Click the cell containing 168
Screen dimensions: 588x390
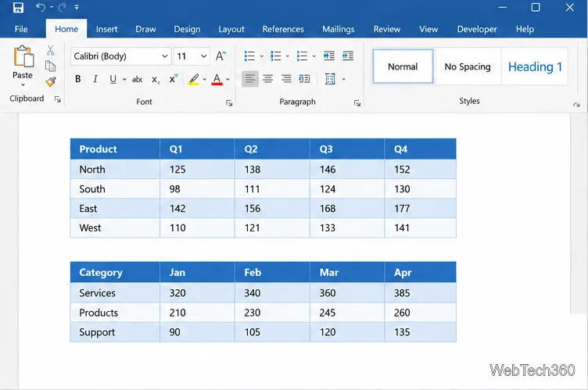pos(347,208)
